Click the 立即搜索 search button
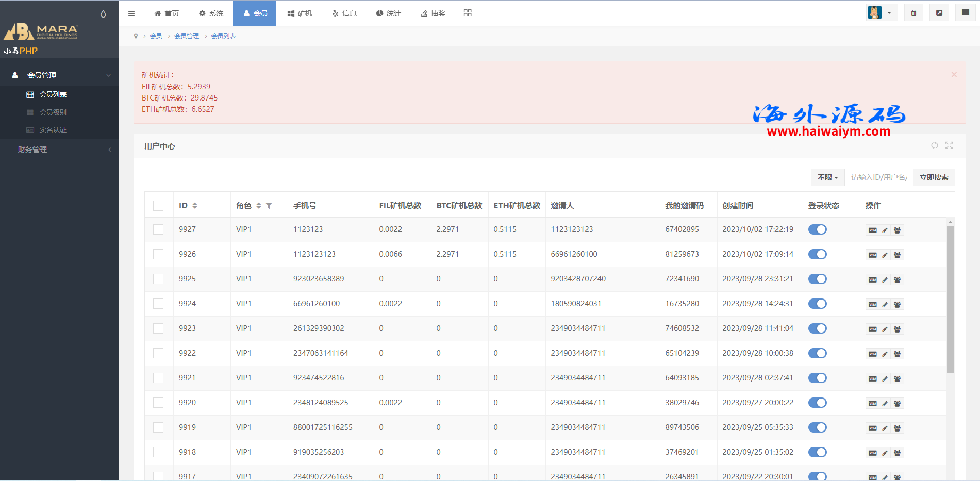Screen dimensions: 980x481 tap(934, 177)
